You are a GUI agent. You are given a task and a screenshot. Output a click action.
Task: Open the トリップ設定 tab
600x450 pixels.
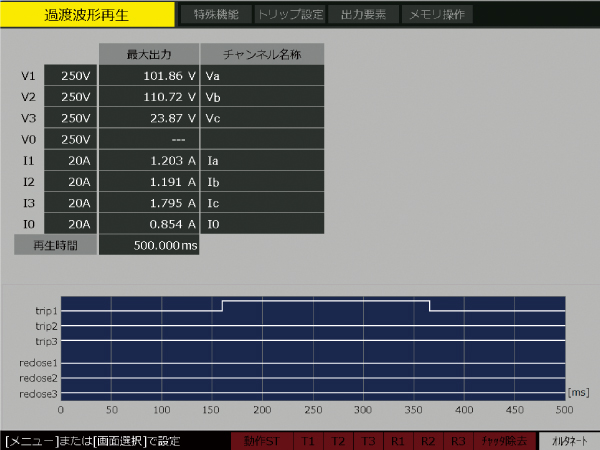coord(290,15)
